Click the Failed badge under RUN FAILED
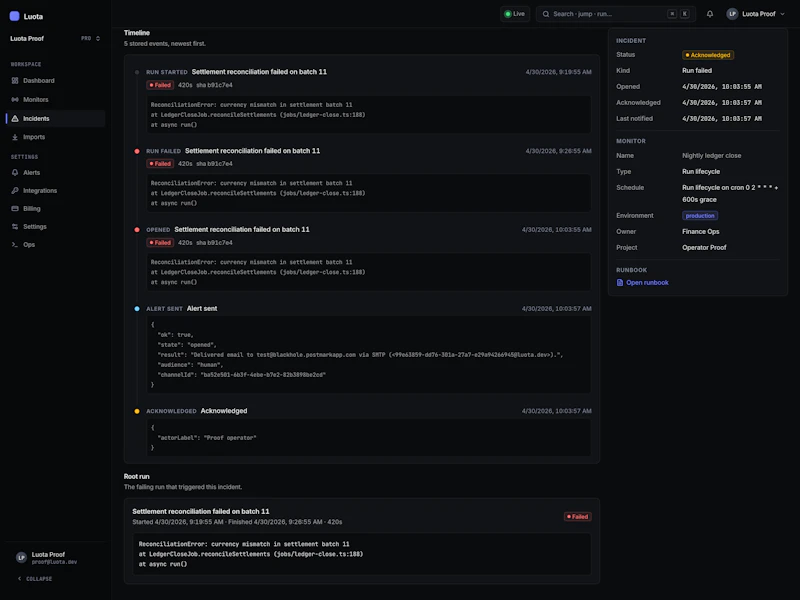This screenshot has height=600, width=800. 160,164
